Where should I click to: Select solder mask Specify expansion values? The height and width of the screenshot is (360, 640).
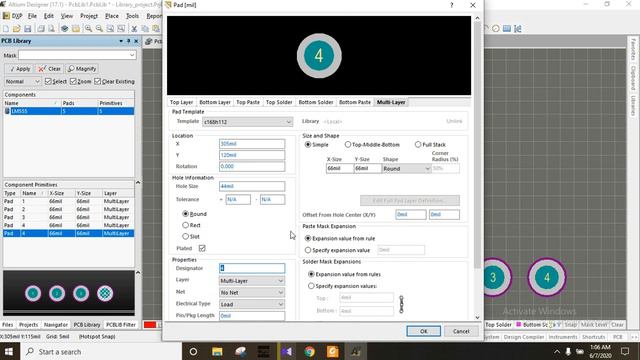[311, 286]
